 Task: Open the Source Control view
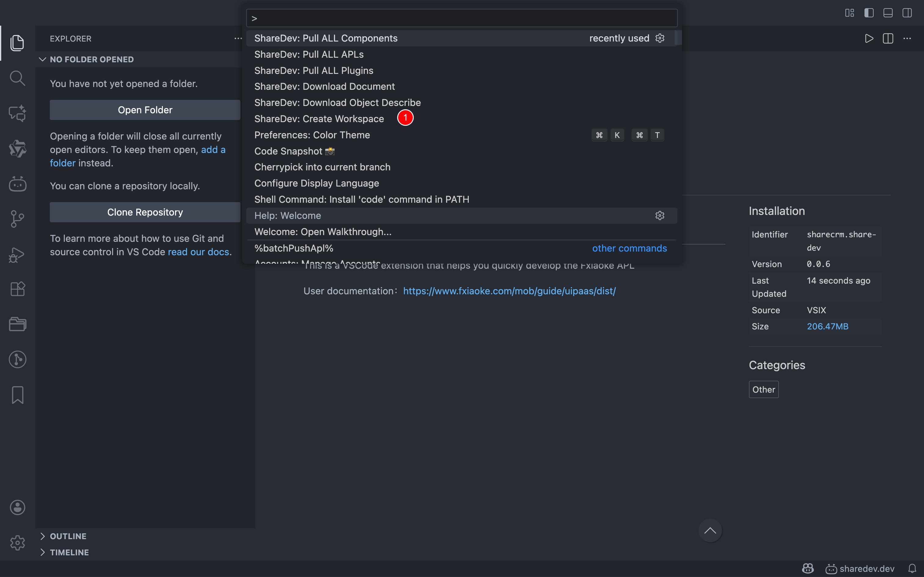(17, 219)
